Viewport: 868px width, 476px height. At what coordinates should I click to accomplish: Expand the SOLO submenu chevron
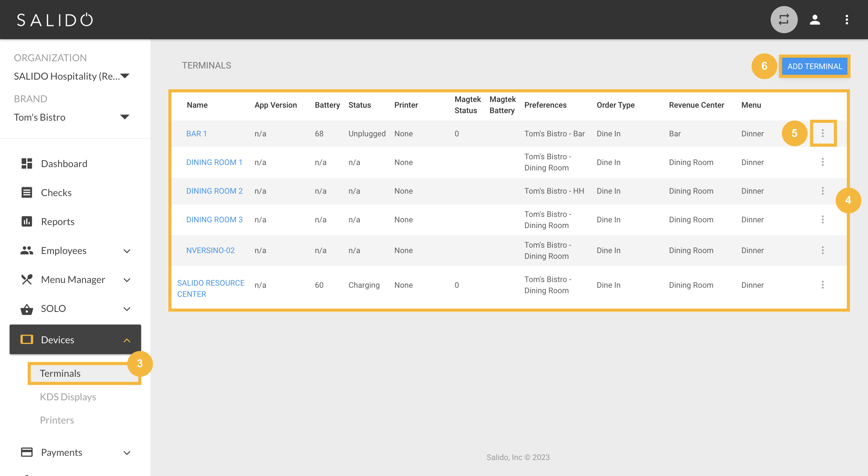[127, 309]
